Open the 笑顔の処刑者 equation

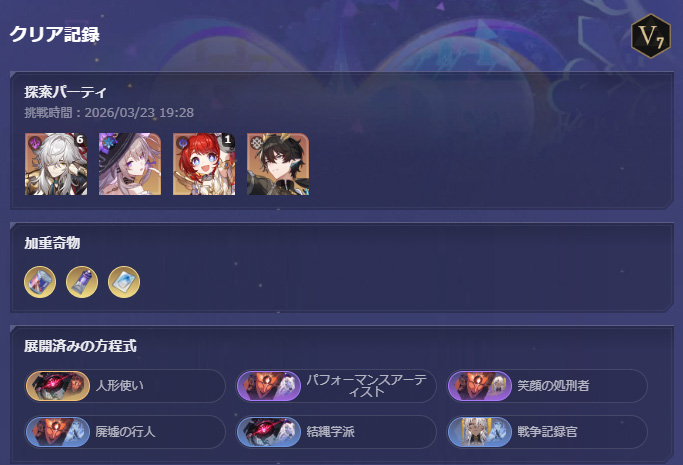click(547, 386)
